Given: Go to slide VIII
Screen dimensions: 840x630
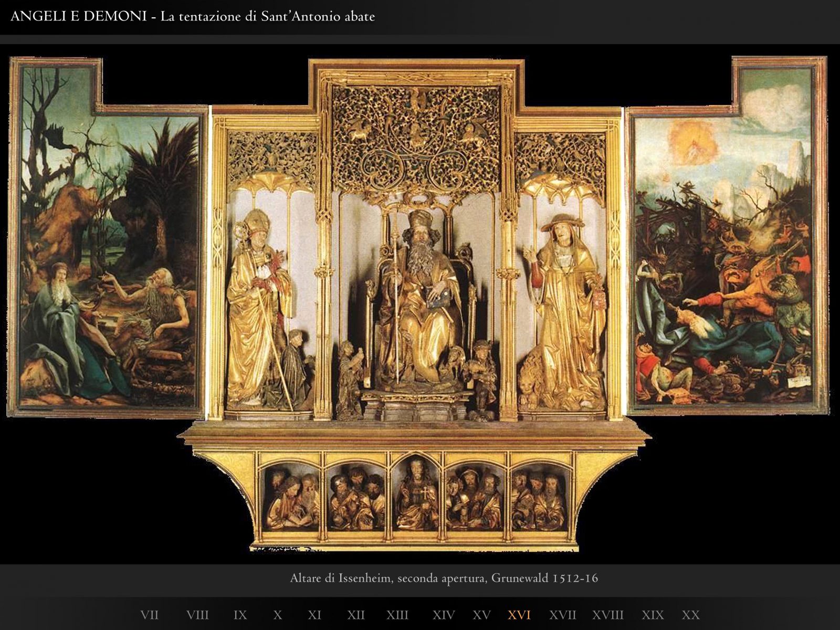Looking at the screenshot, I should (197, 615).
